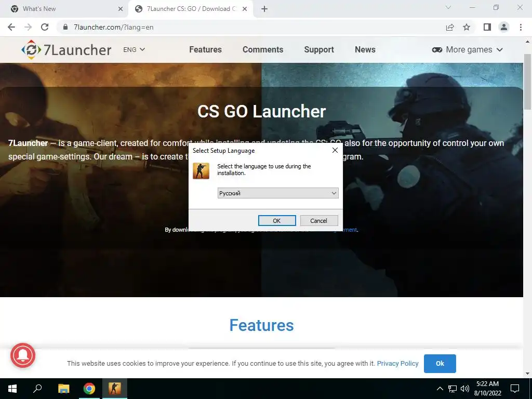532x399 pixels.
Task: Bookmark this page with the star
Action: [x=467, y=27]
